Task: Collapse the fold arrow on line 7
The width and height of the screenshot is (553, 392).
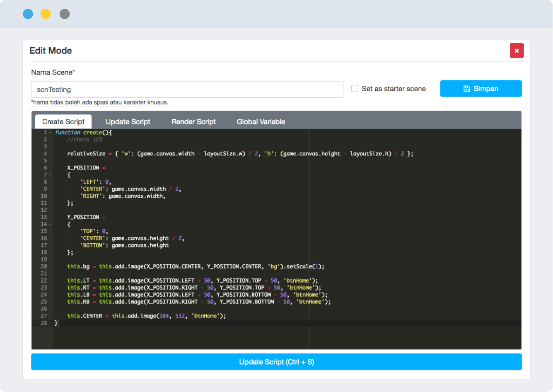Action: (50, 175)
